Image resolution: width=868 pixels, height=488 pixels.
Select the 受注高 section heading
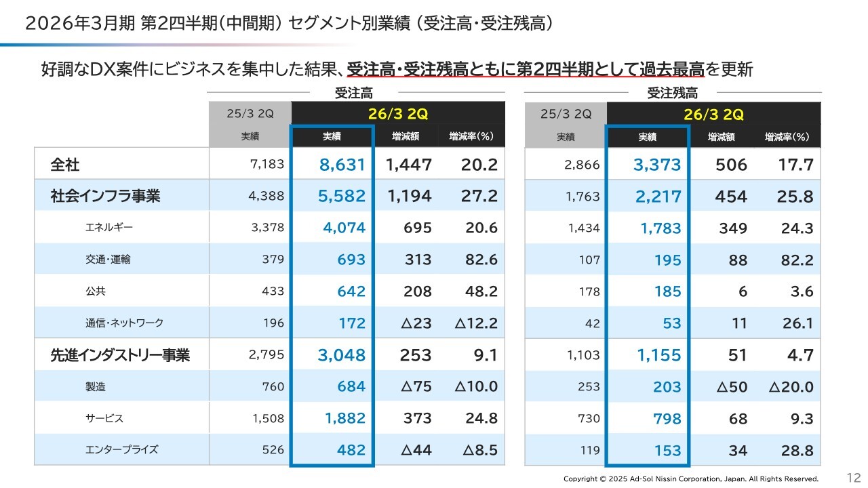tap(353, 94)
